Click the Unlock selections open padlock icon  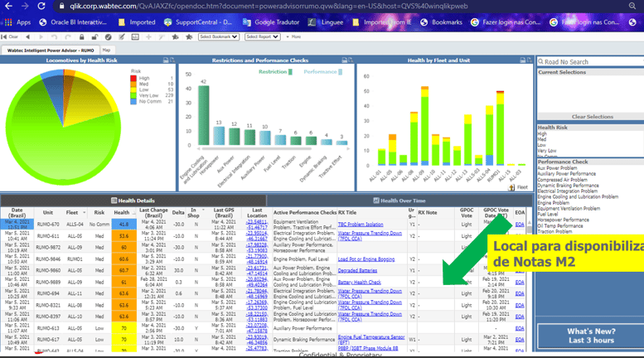tap(94, 37)
